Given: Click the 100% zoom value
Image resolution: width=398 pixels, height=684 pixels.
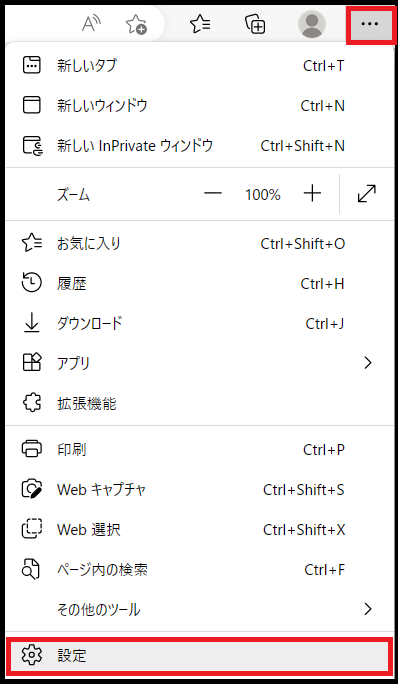Looking at the screenshot, I should [x=262, y=195].
